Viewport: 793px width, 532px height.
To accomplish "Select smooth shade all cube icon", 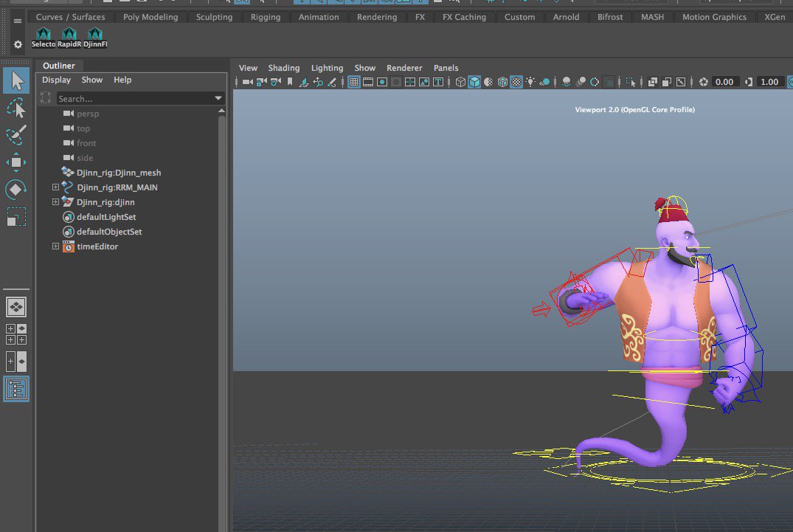I will pyautogui.click(x=474, y=82).
